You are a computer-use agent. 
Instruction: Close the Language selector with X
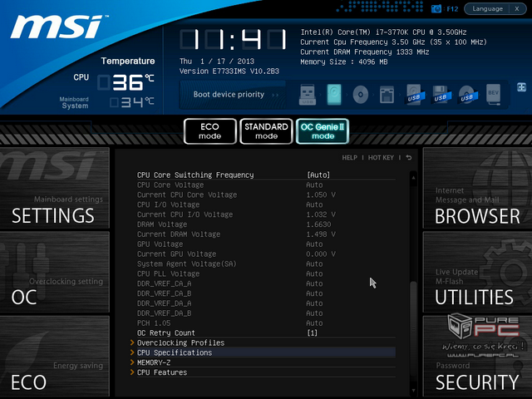pos(517,9)
